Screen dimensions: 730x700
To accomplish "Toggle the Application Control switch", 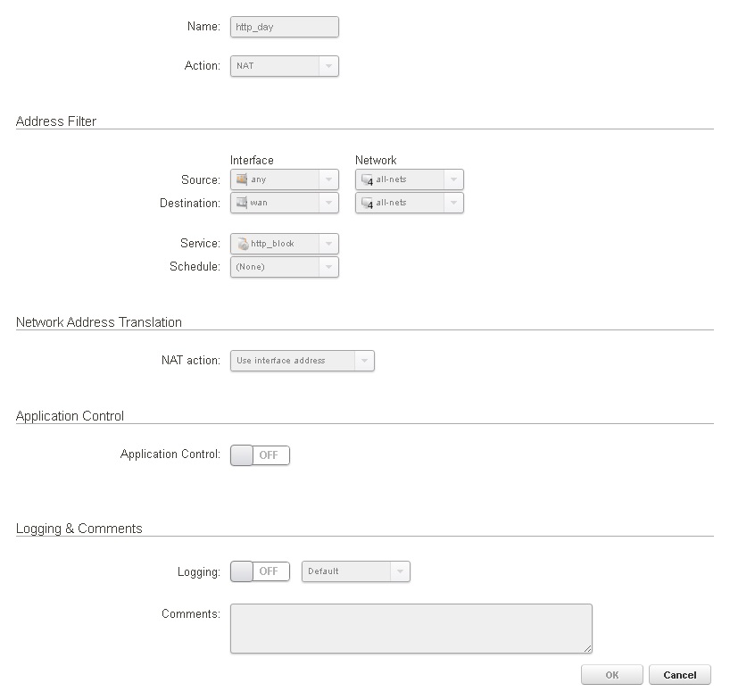I will tap(260, 455).
